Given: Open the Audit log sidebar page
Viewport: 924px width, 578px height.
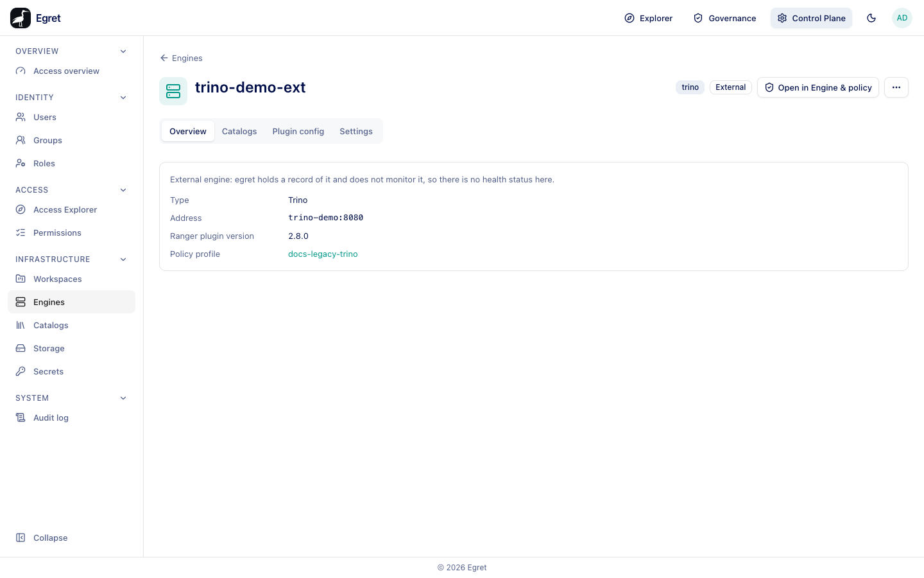Looking at the screenshot, I should coord(71,418).
